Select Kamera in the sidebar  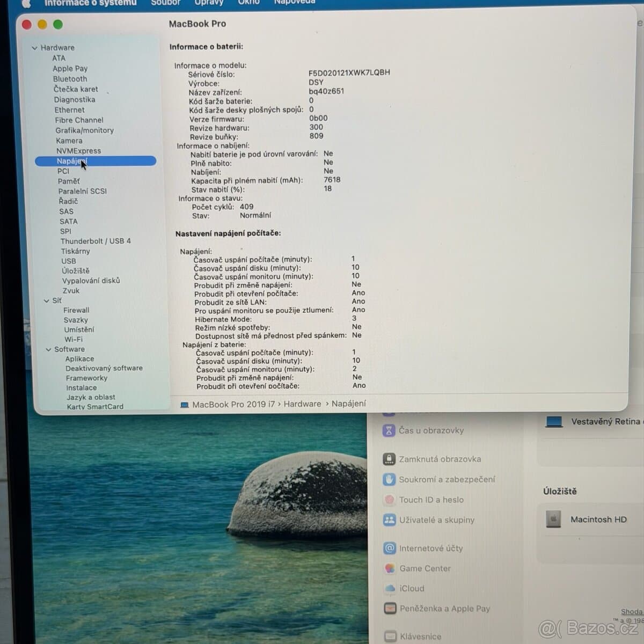pyautogui.click(x=69, y=141)
